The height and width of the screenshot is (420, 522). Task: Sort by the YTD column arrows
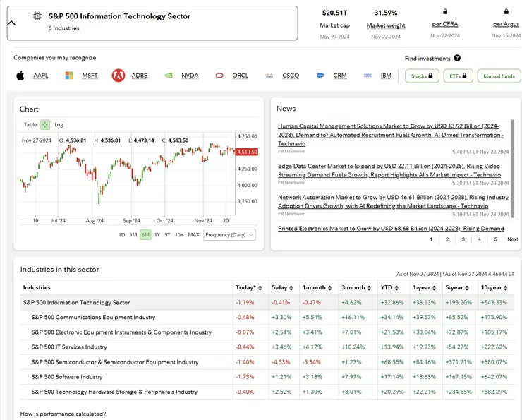(396, 288)
